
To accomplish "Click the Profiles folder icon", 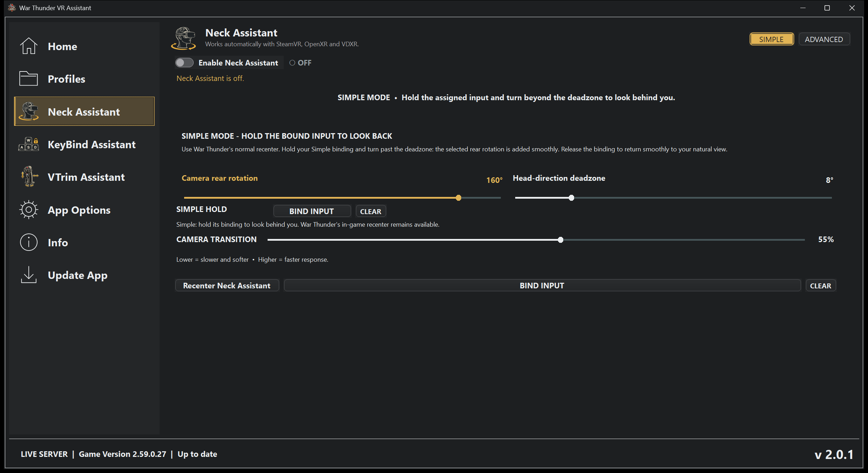I will pyautogui.click(x=28, y=78).
